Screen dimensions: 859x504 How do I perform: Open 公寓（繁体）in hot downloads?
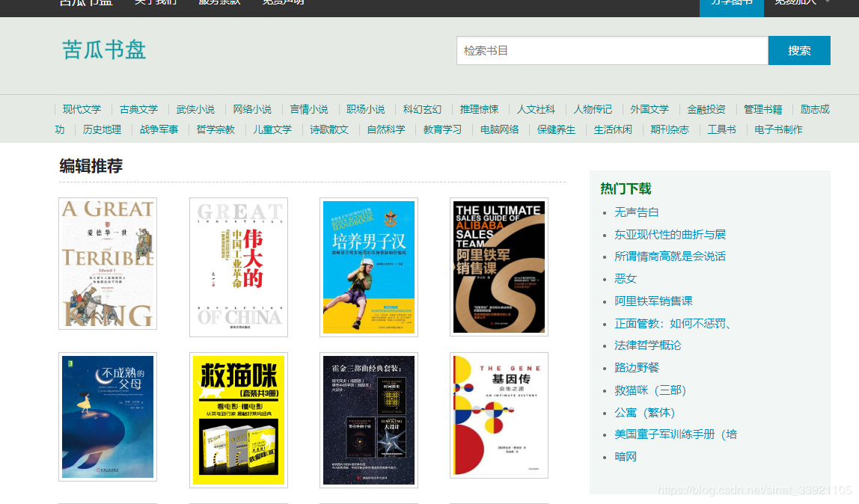click(645, 413)
